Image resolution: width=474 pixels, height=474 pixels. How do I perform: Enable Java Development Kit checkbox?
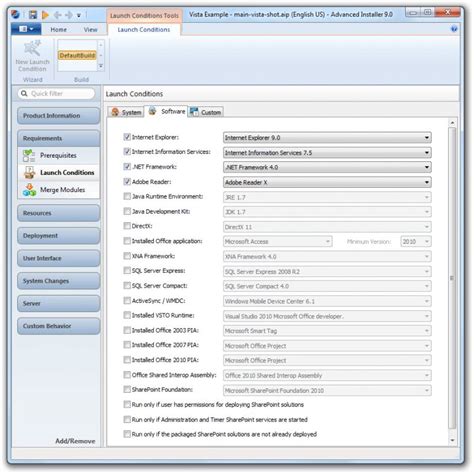(x=127, y=211)
